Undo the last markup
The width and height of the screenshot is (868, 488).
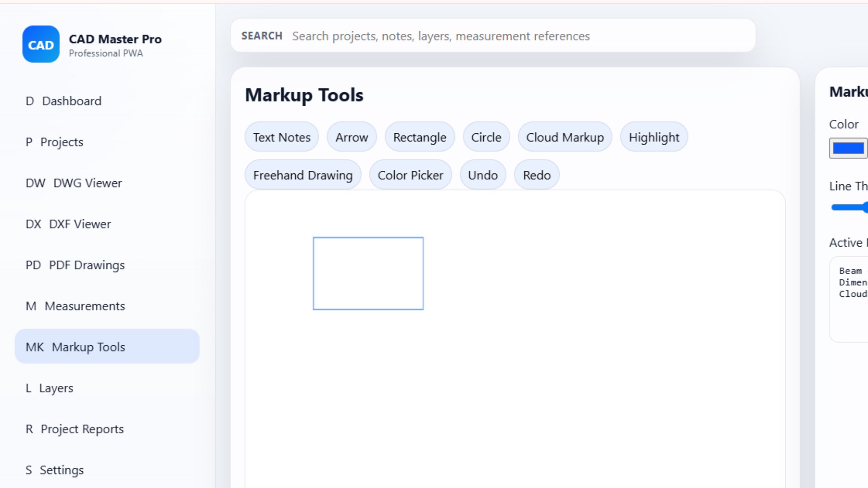click(483, 175)
